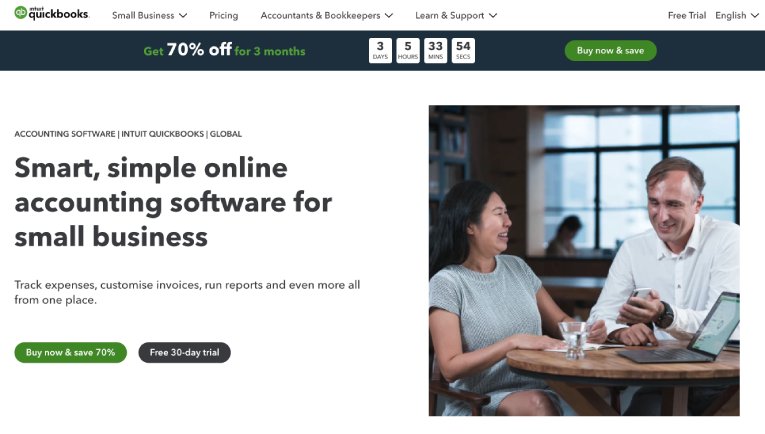Expand the chevron beside English
This screenshot has height=434, width=765.
click(x=754, y=16)
